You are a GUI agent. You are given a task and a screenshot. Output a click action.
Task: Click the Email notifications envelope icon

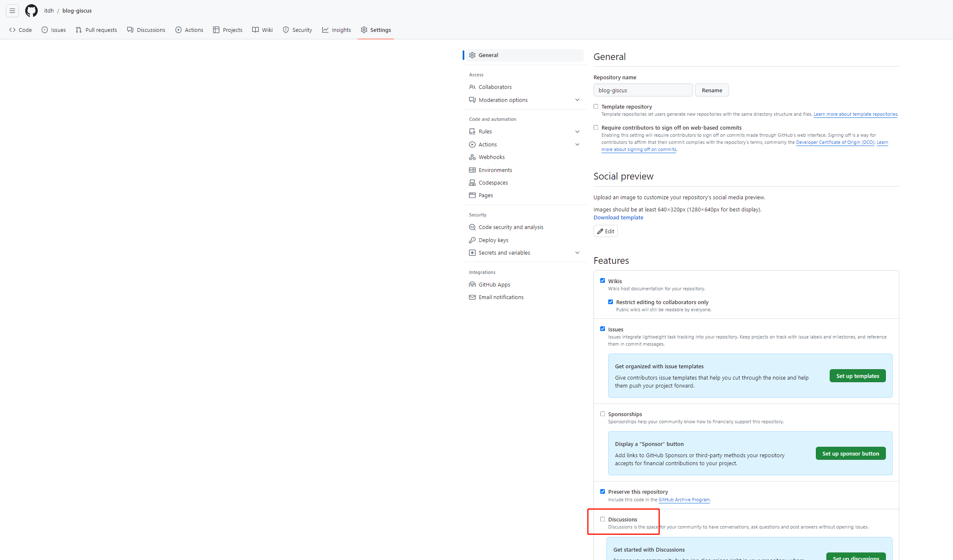pyautogui.click(x=472, y=297)
